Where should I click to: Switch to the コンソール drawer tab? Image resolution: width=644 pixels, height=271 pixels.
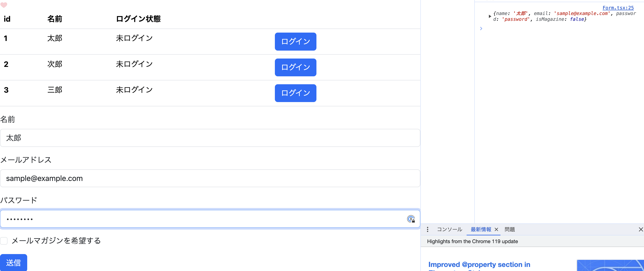click(x=449, y=229)
